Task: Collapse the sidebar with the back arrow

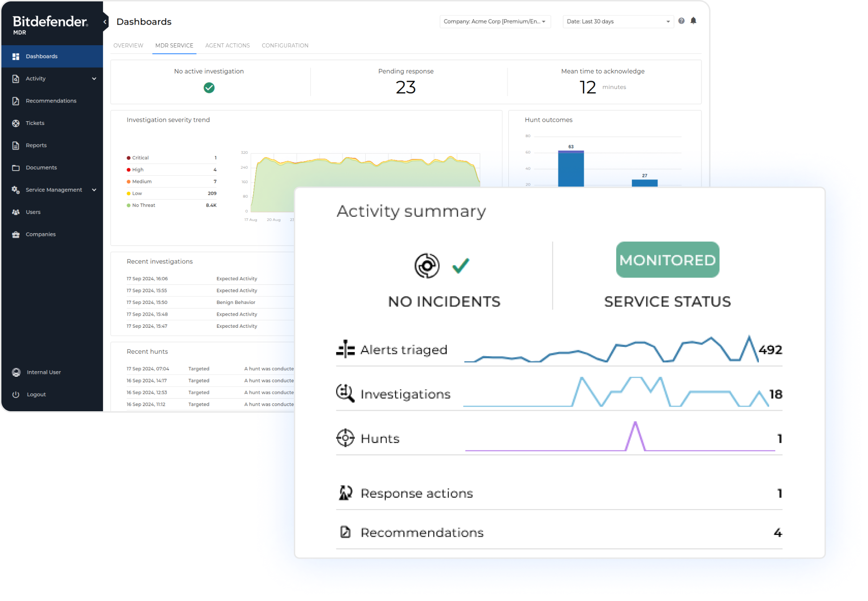Action: 104,21
